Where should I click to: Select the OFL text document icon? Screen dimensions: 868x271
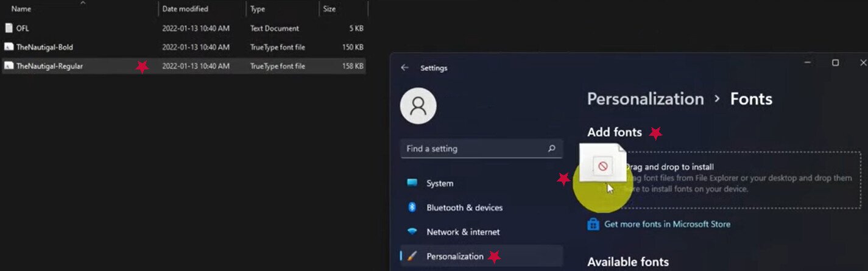click(9, 28)
